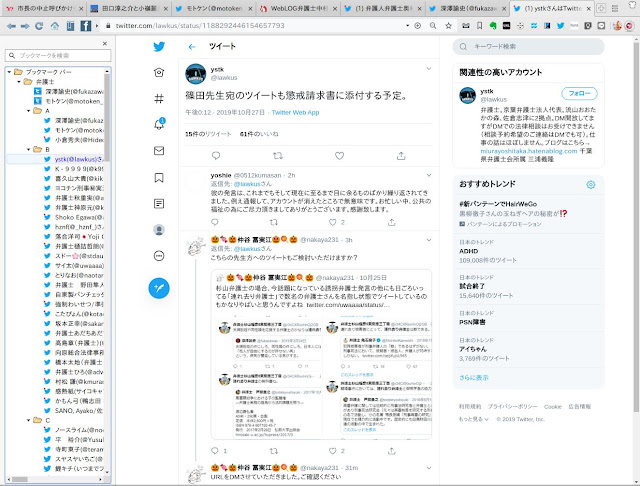Image resolution: width=640 pixels, height=486 pixels.
Task: Share yoshie's reply tweet
Action: (391, 222)
